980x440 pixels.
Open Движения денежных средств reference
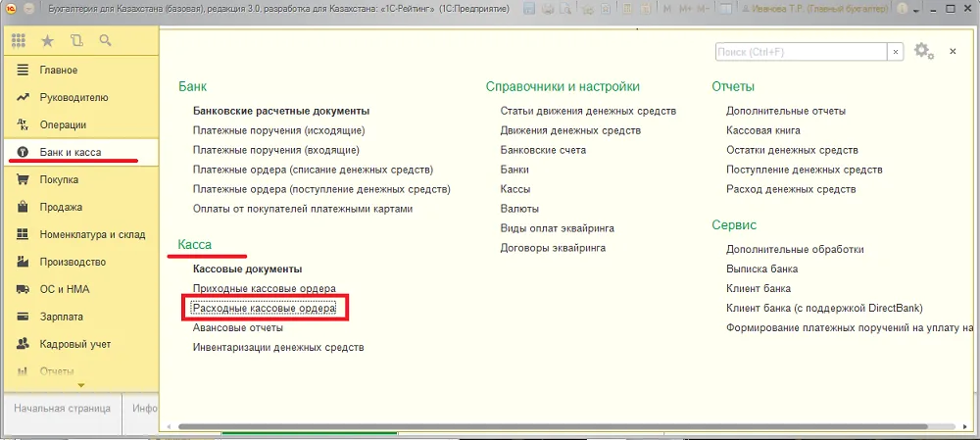point(570,130)
